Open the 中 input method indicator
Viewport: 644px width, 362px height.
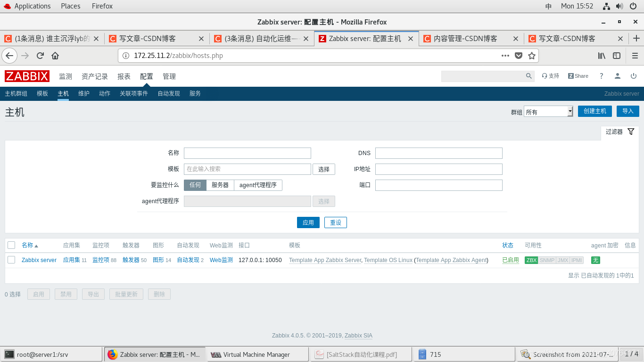pos(548,6)
